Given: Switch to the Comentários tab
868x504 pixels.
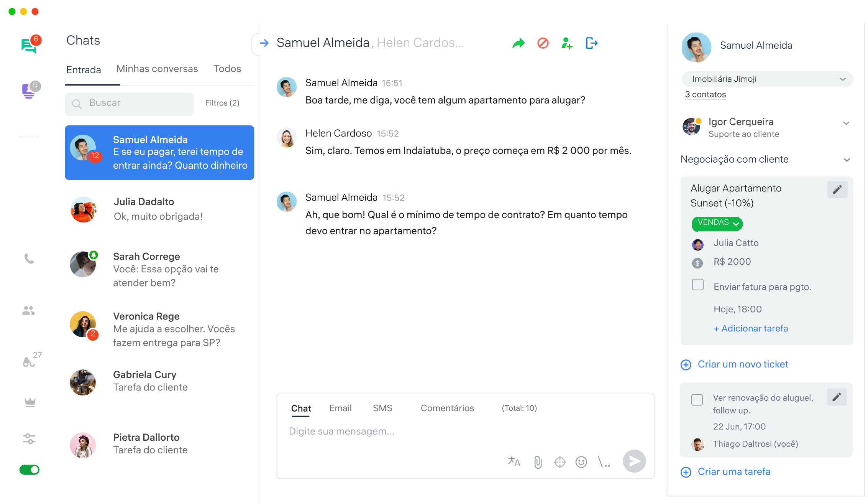Looking at the screenshot, I should point(447,408).
